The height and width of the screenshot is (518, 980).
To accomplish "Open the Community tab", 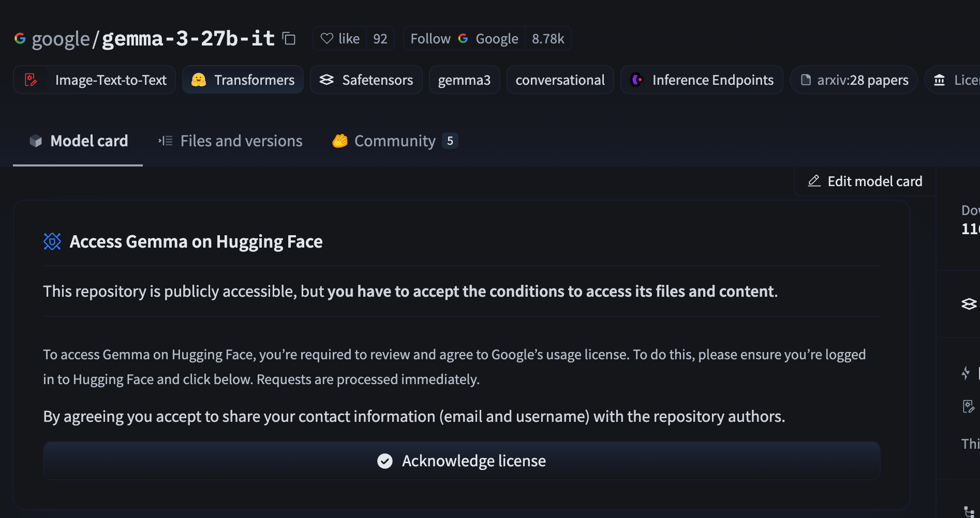I will tap(395, 141).
